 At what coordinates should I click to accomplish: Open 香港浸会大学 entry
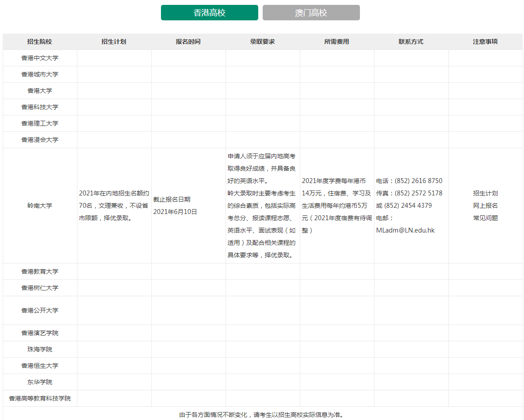[x=40, y=140]
